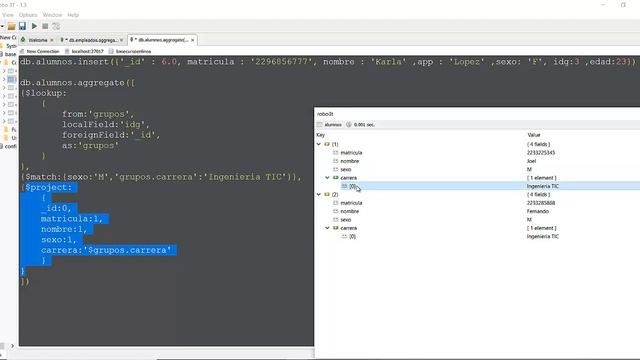Click the localField:'idg' line in editor
Screen dimensions: 640x360
tap(106, 124)
